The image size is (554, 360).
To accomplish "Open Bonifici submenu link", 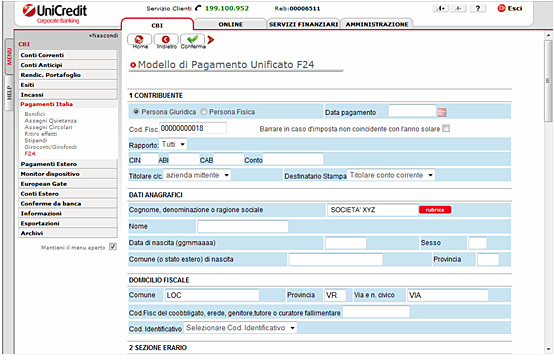I will 35,114.
